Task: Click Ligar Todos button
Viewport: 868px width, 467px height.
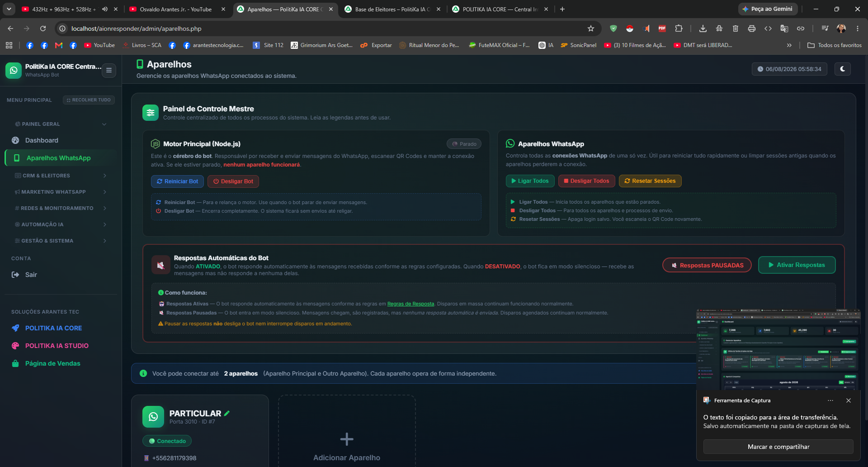Action: [x=530, y=181]
